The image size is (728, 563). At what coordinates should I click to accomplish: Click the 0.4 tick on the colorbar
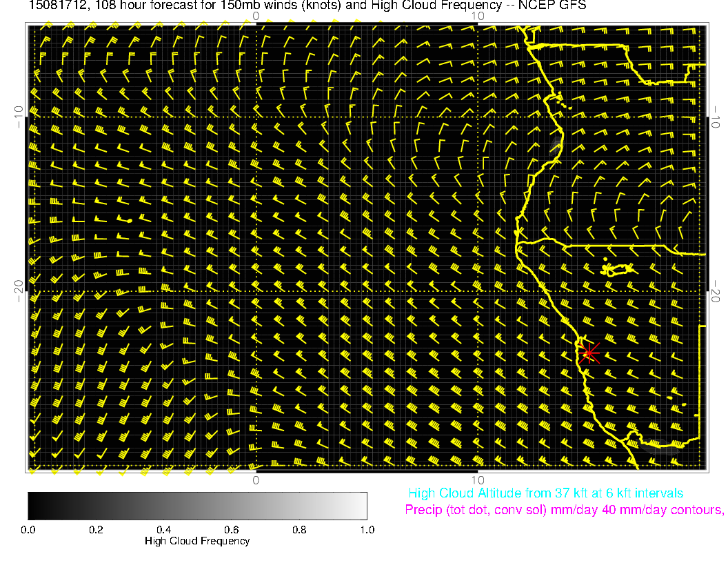coord(163,530)
